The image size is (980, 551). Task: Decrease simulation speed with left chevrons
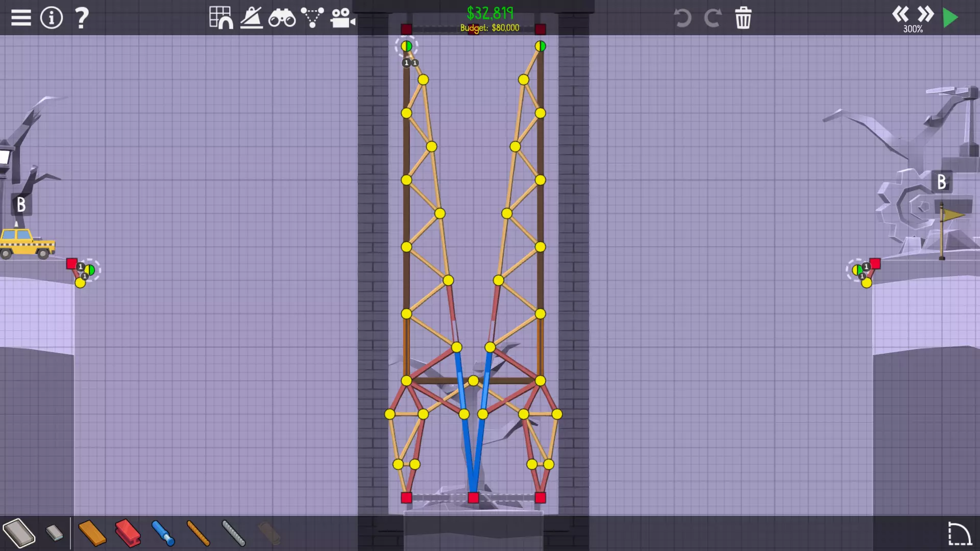pyautogui.click(x=900, y=14)
